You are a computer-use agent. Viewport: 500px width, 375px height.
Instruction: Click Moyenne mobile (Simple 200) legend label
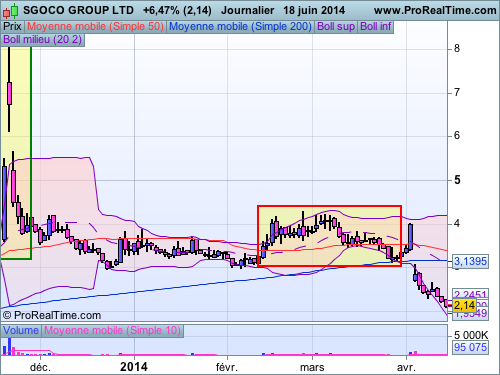240,26
